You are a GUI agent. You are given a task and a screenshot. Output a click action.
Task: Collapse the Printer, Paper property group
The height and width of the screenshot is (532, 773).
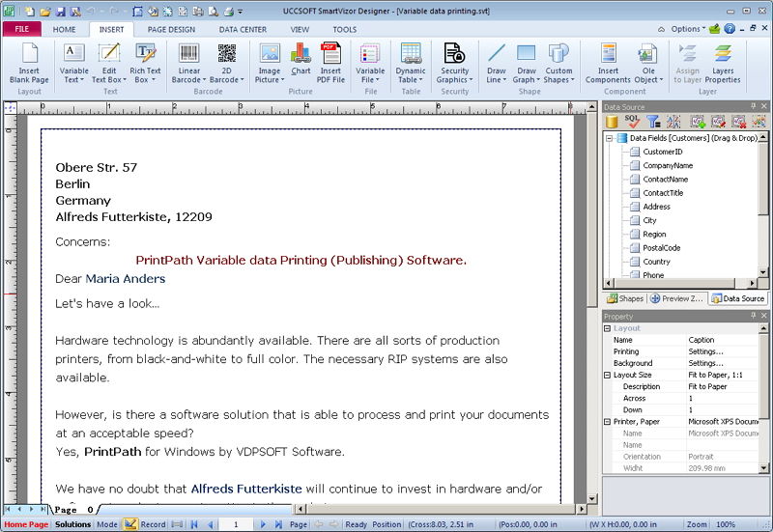(608, 422)
